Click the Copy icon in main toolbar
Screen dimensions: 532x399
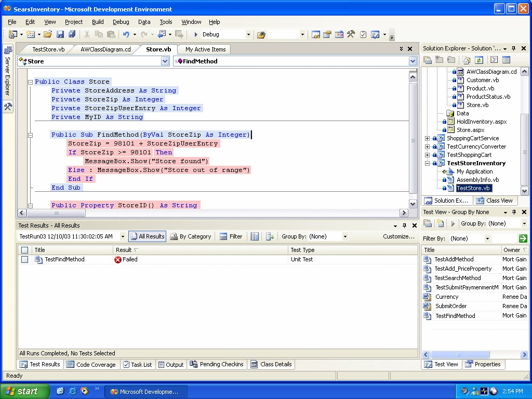(x=99, y=34)
